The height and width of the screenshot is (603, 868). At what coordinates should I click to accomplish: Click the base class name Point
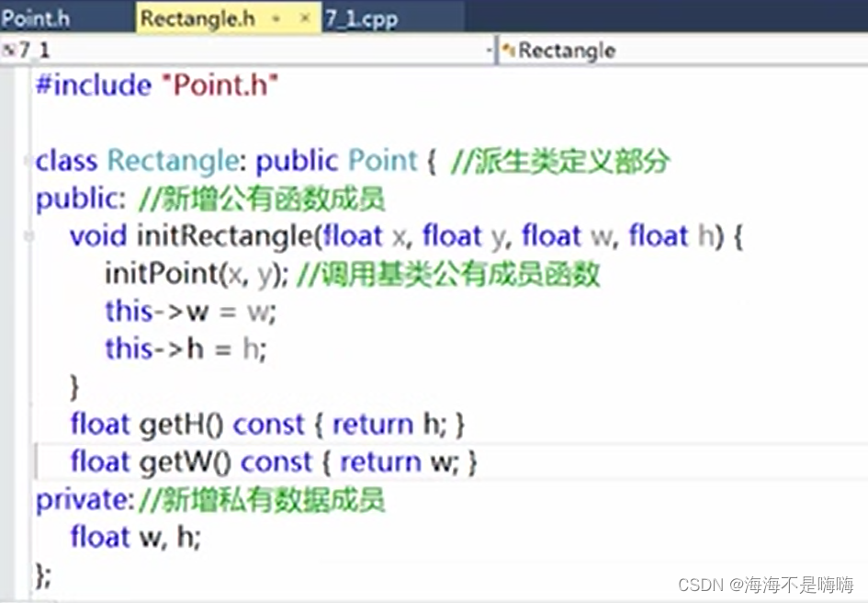(382, 161)
